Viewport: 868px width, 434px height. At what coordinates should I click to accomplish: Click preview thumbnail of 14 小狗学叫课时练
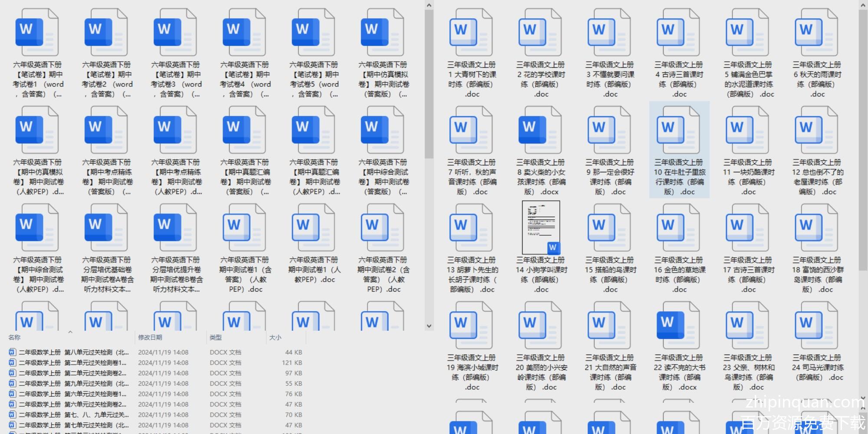pyautogui.click(x=541, y=227)
